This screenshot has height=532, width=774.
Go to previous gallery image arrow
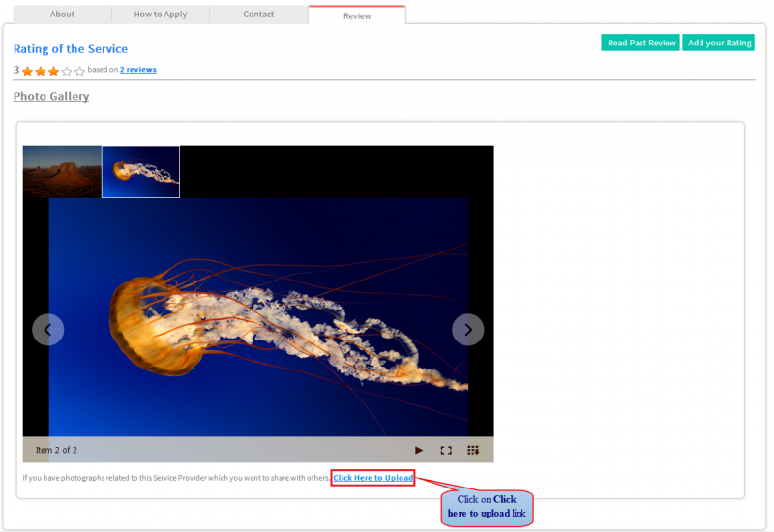tap(47, 330)
